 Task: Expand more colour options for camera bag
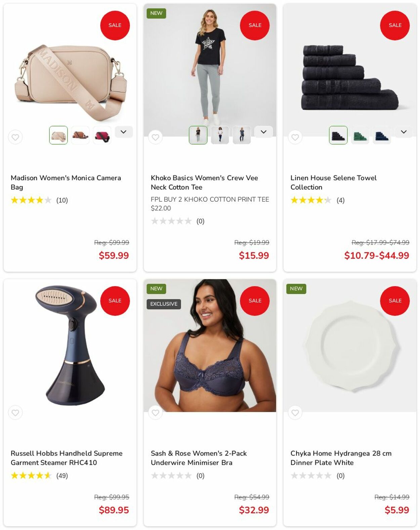point(124,132)
